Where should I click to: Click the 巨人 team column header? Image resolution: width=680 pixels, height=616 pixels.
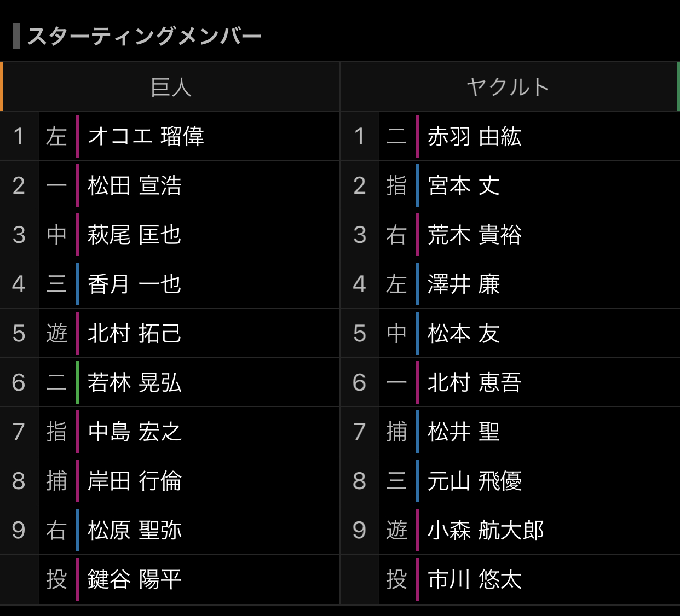[171, 87]
